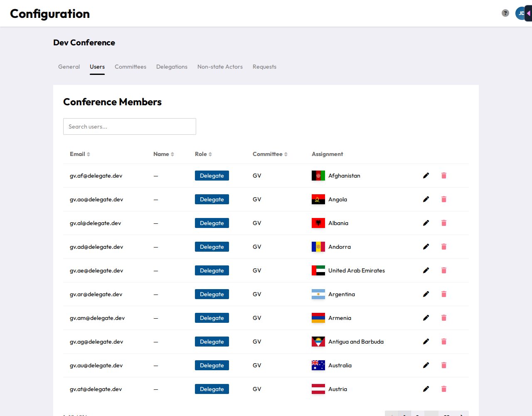Edit the Armenia delegate entry
This screenshot has width=532, height=416.
[426, 318]
